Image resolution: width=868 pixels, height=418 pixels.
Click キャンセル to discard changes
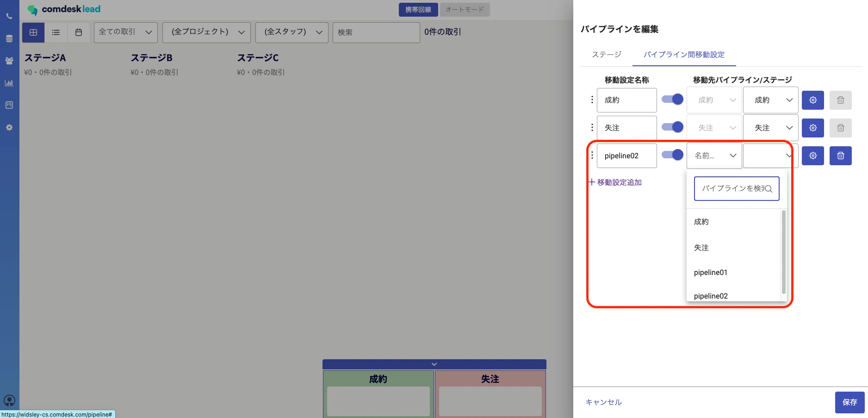pyautogui.click(x=603, y=402)
